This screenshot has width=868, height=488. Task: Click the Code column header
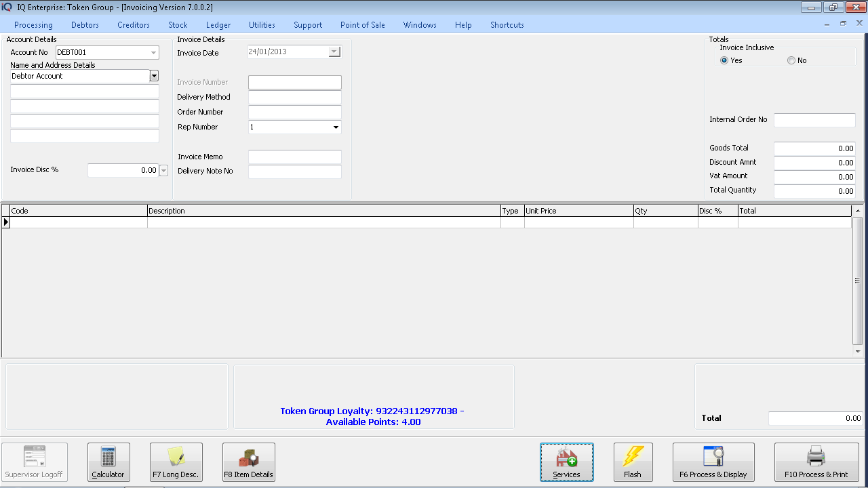(x=79, y=211)
